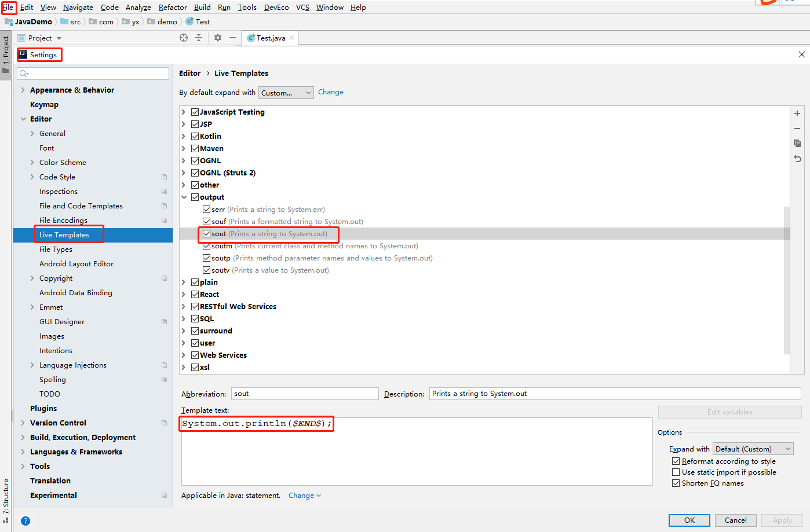Collapse the output template group
Screen dimensions: 810x532
(x=184, y=197)
